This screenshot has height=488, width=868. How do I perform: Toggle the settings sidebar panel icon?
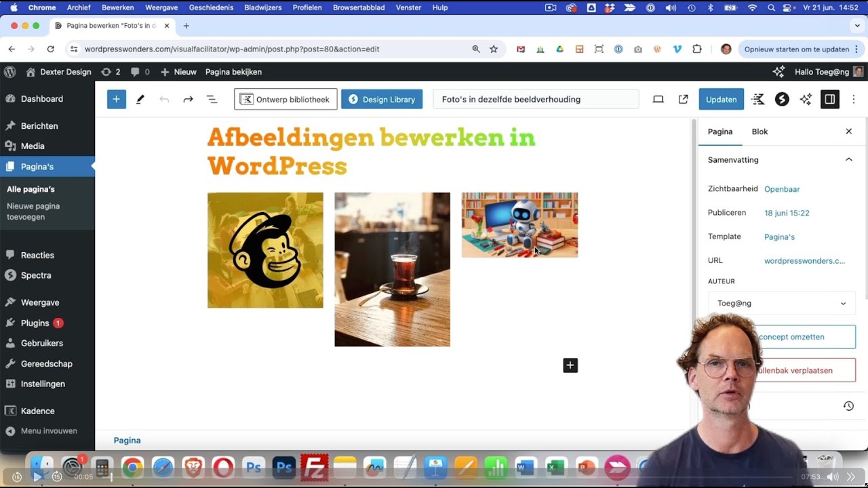coord(829,99)
